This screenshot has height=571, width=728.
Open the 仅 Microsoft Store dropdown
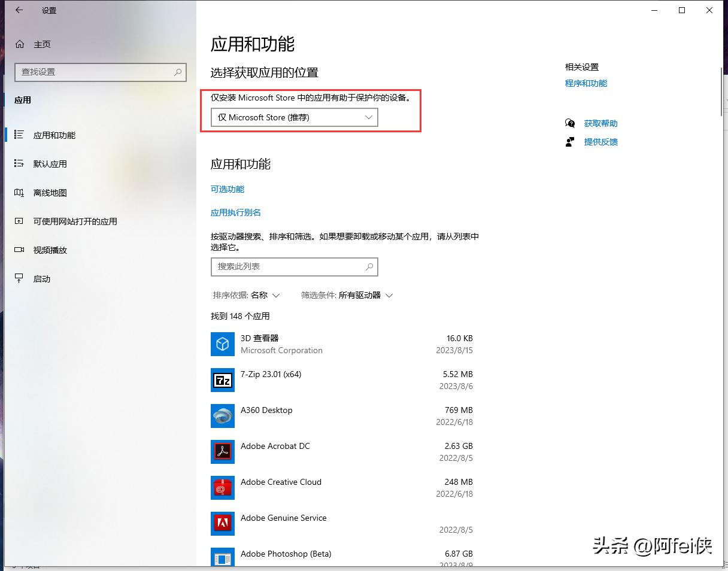[294, 117]
